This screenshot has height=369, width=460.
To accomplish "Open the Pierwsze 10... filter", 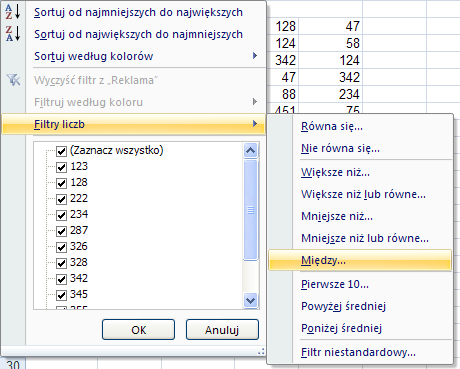I will coord(360,284).
